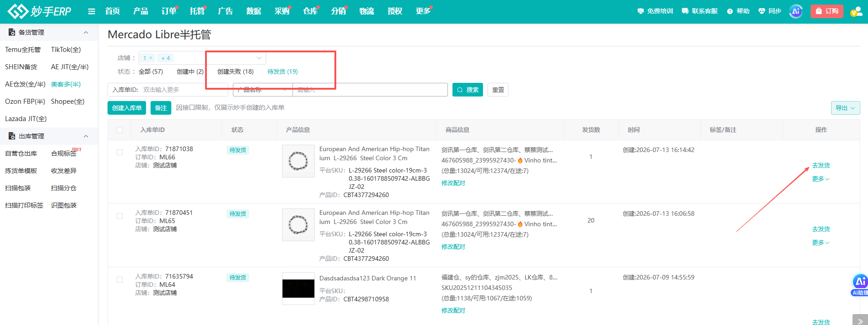Remove store tag 1 via its x

(x=151, y=58)
